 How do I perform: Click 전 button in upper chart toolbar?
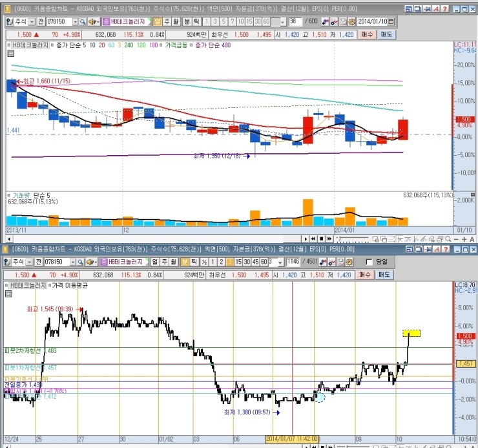(41, 22)
